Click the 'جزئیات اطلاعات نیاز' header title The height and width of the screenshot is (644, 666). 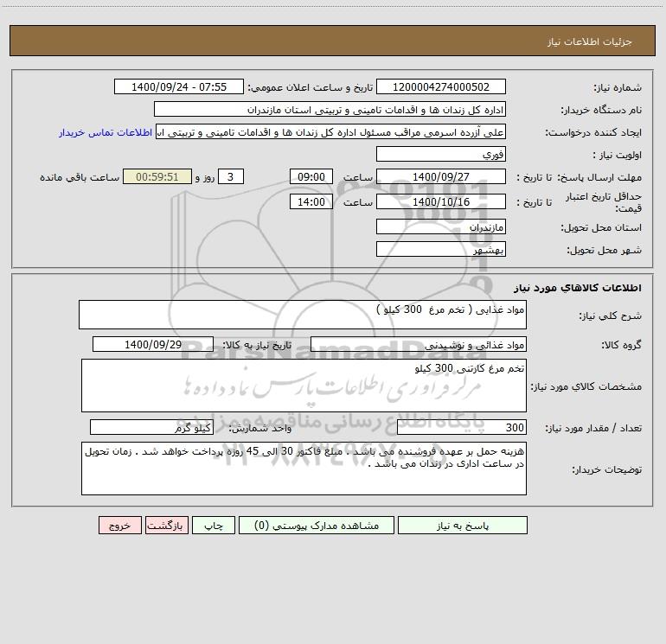(x=590, y=41)
